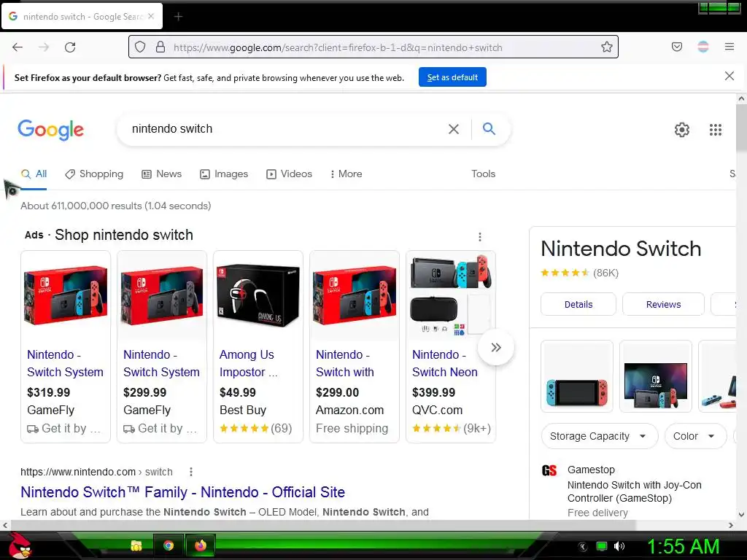Screen dimensions: 747x560
Task: Click the horizontal scrollbar at page bottom
Action: [x=323, y=525]
